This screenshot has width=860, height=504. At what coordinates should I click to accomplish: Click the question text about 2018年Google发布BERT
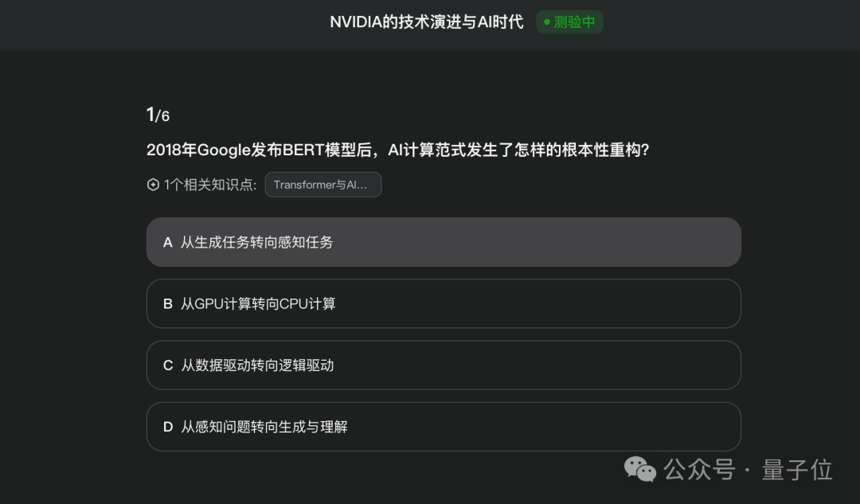(397, 150)
